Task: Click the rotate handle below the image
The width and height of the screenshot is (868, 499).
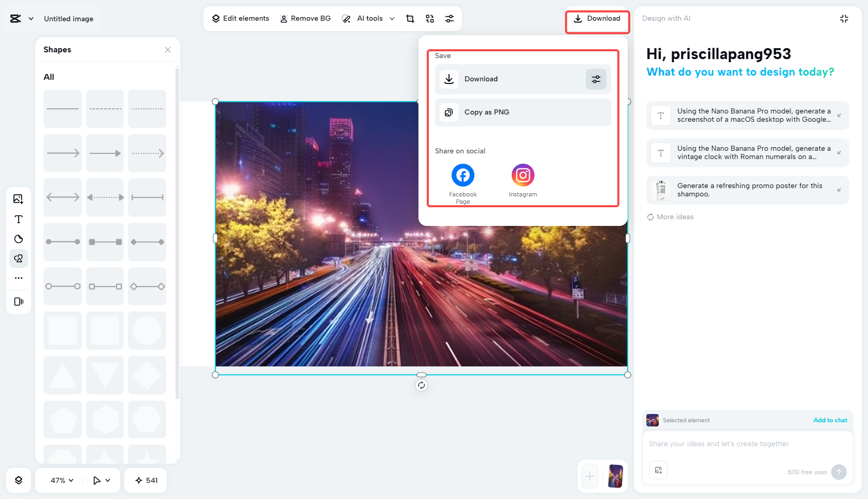Action: click(422, 385)
